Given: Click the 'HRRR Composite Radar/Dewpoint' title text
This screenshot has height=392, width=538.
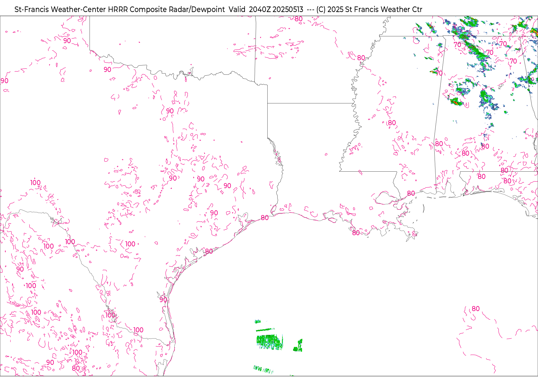Looking at the screenshot, I should (x=166, y=10).
